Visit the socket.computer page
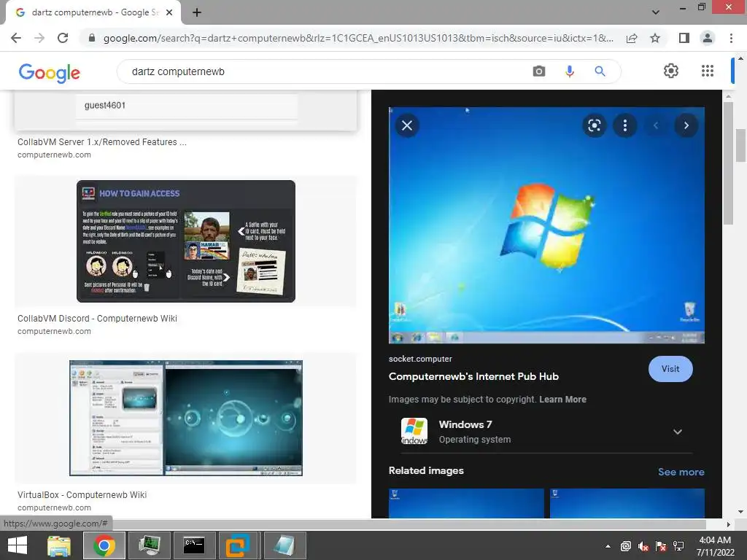The height and width of the screenshot is (560, 747). (x=670, y=369)
